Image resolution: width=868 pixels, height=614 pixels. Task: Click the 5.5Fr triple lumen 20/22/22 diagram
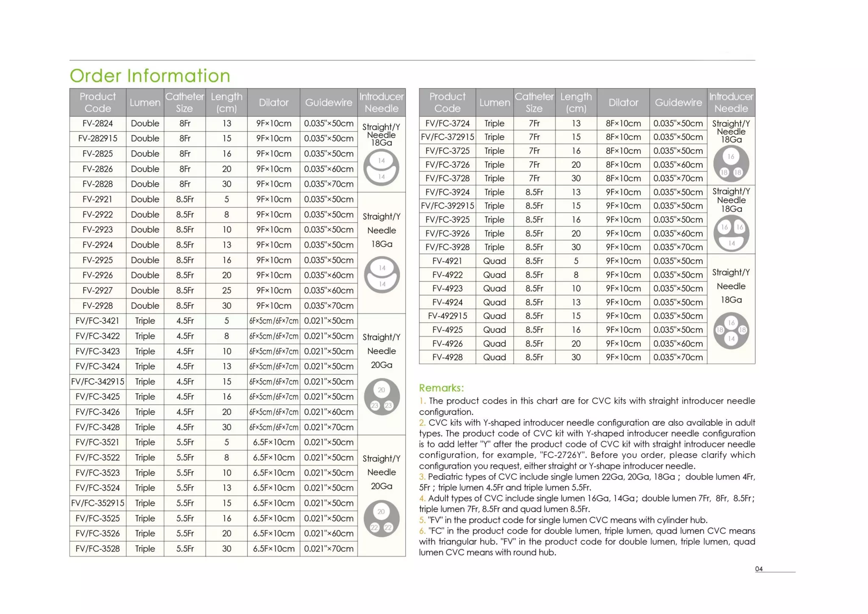tap(381, 519)
